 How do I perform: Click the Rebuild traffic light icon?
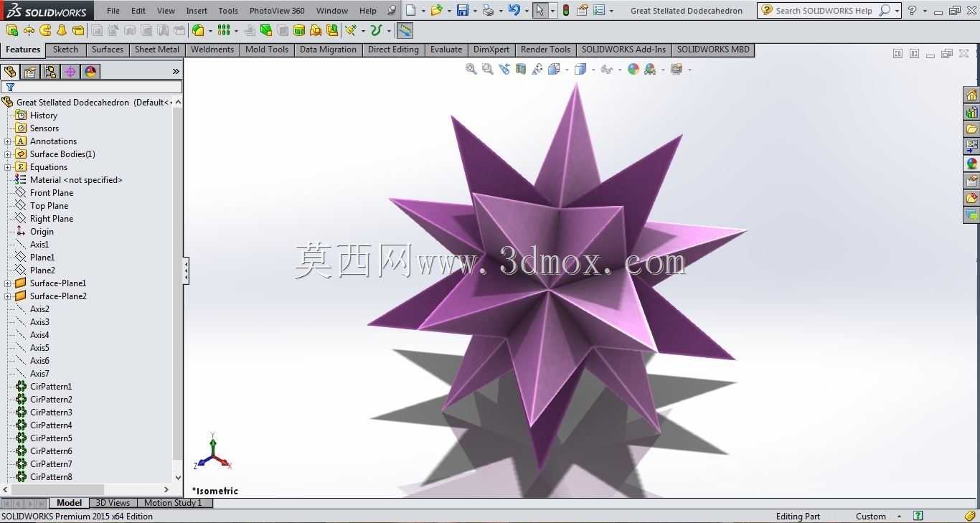point(566,10)
